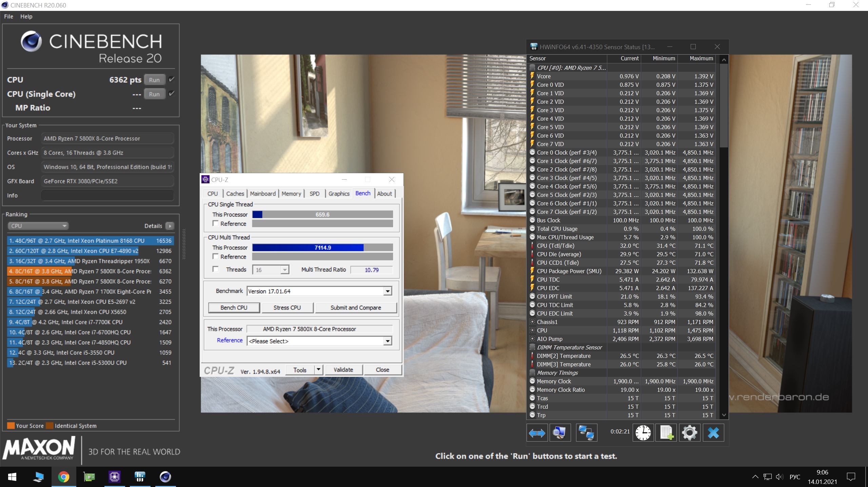Click the Bench CPU button
The height and width of the screenshot is (487, 868).
point(234,307)
